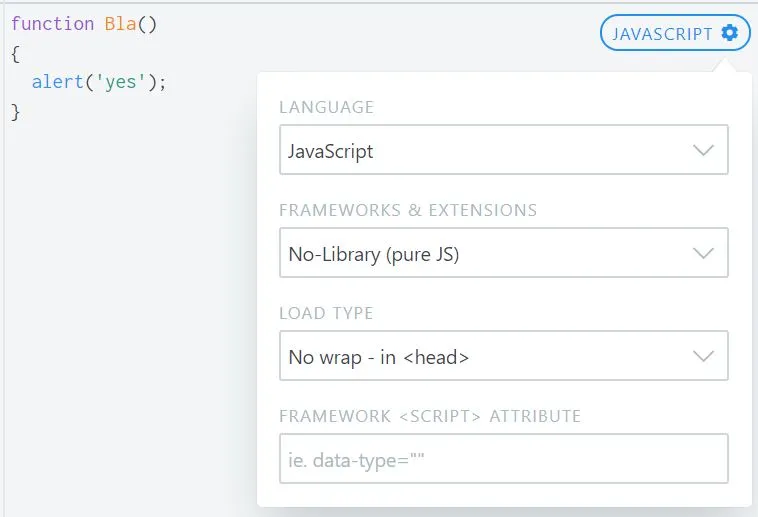758x517 pixels.
Task: Place cursor on the 'alert' call
Action: tap(57, 82)
